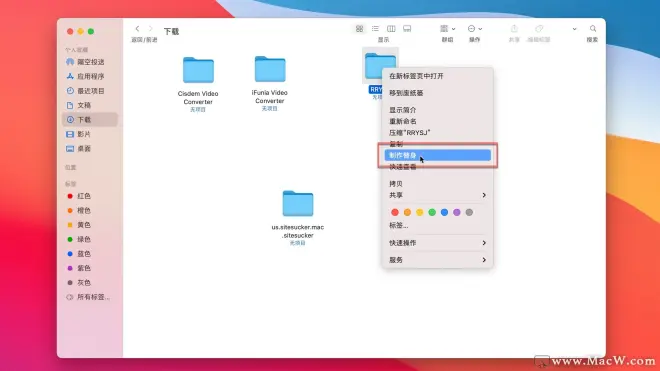The image size is (660, 371).
Task: Choose 压缩"RRYSJ" from context menu
Action: (437, 133)
